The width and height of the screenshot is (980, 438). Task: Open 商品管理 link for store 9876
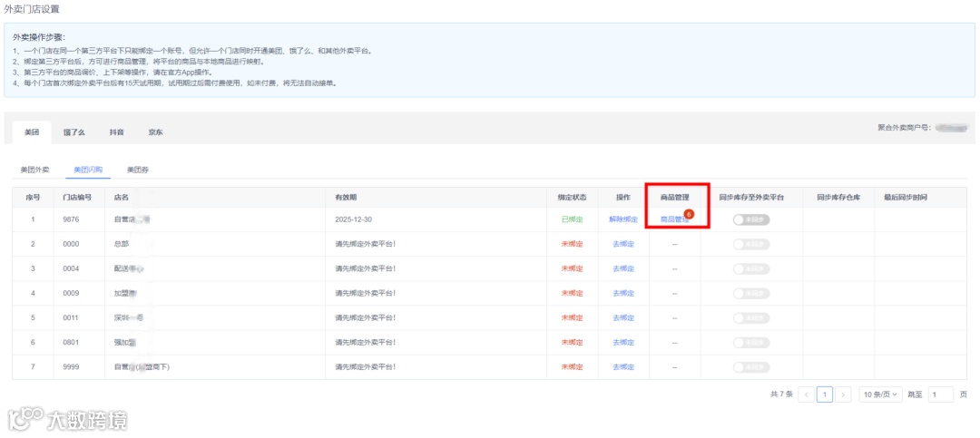(x=672, y=219)
